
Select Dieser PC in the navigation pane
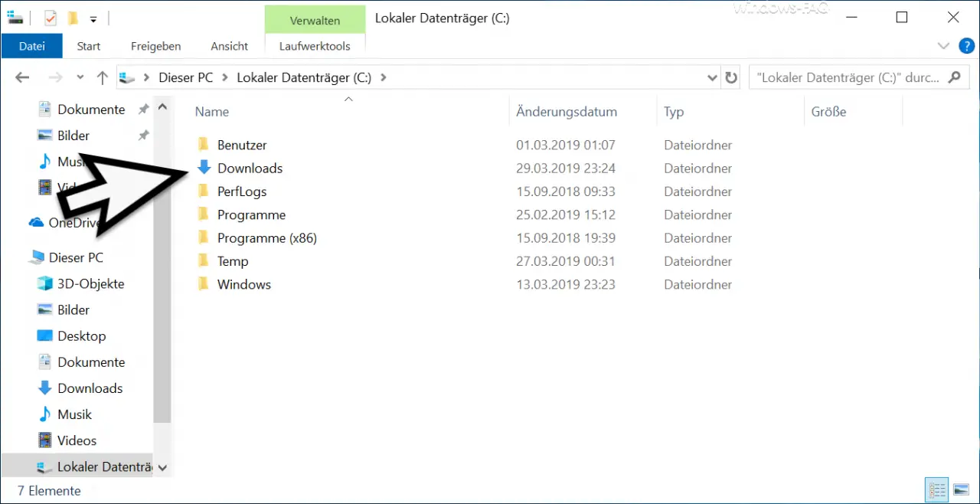[x=77, y=257]
